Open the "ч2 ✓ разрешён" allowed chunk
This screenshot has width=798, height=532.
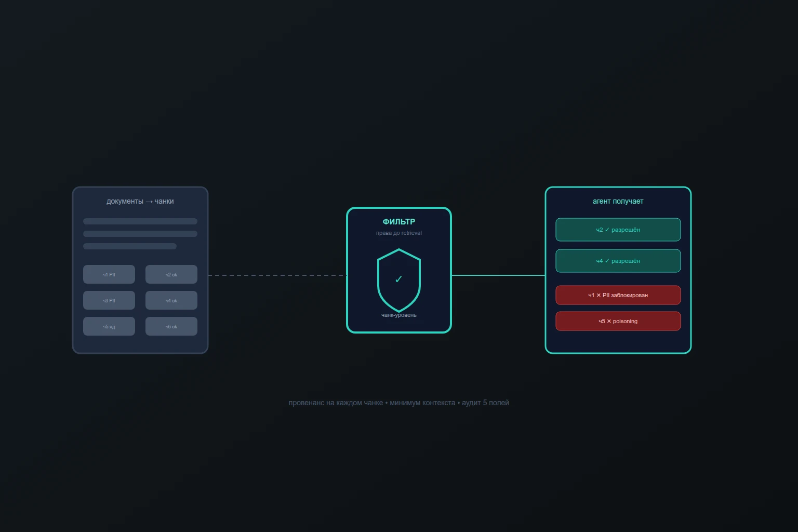618,230
